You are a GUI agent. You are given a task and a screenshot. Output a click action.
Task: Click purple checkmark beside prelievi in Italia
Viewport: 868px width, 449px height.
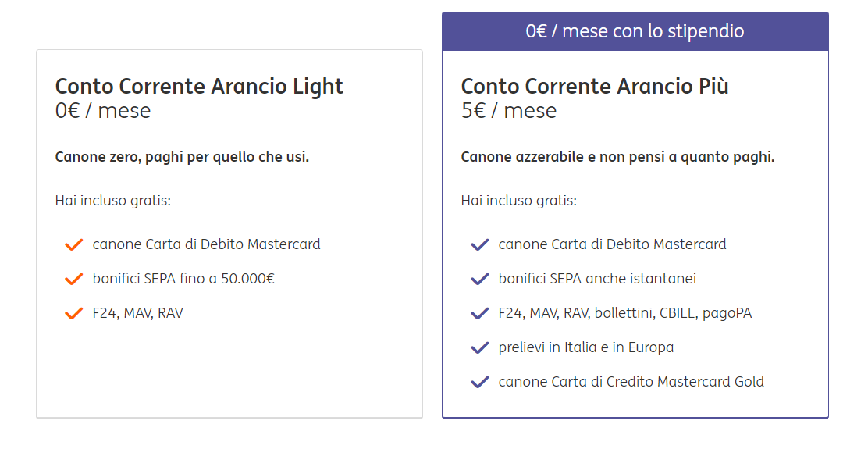coord(480,348)
